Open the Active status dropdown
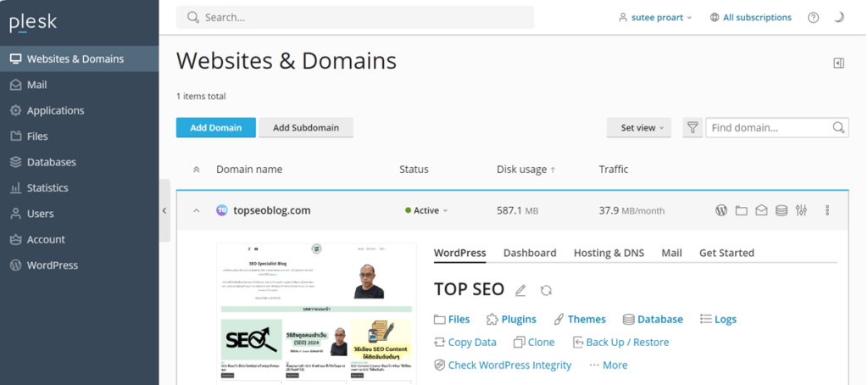 tap(426, 210)
